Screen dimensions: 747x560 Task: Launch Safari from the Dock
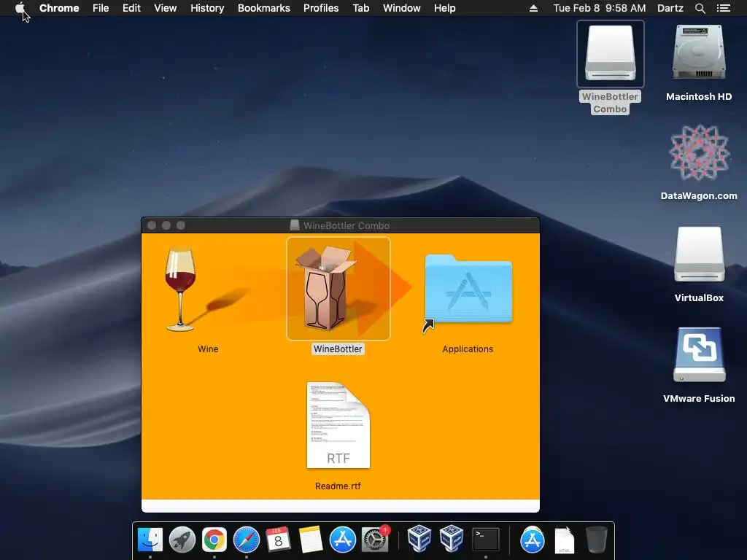pos(247,540)
